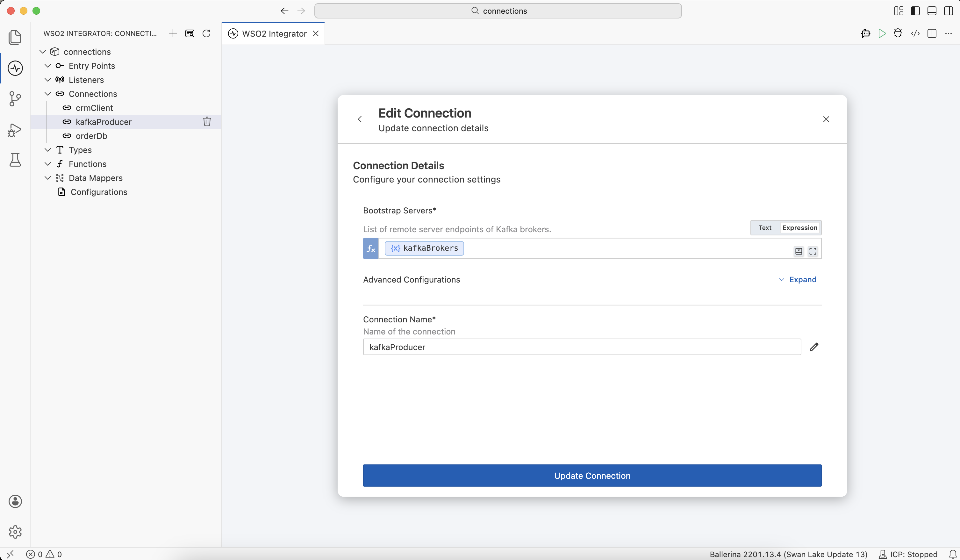
Task: Open Source Control view
Action: [15, 99]
